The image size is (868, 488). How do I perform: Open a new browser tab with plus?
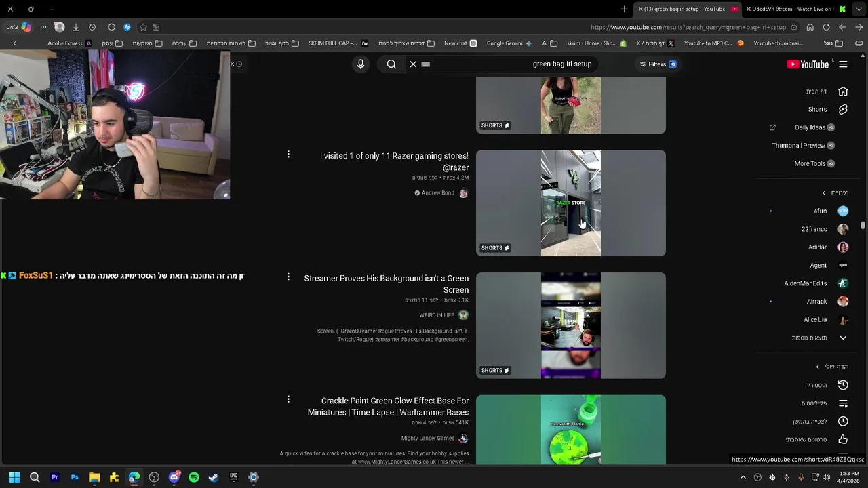(624, 9)
